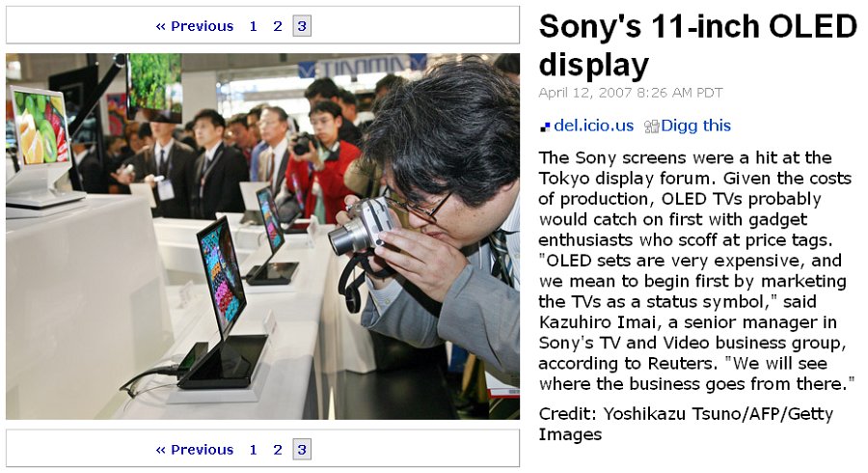Open page 1 in the top pagination
Viewport: 868px width, 473px height.
coord(253,26)
